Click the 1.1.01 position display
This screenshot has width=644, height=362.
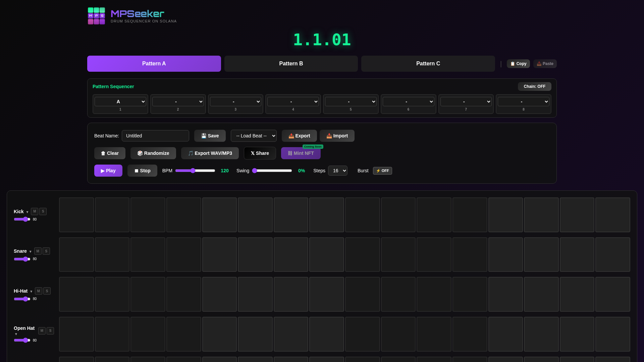pos(322,40)
